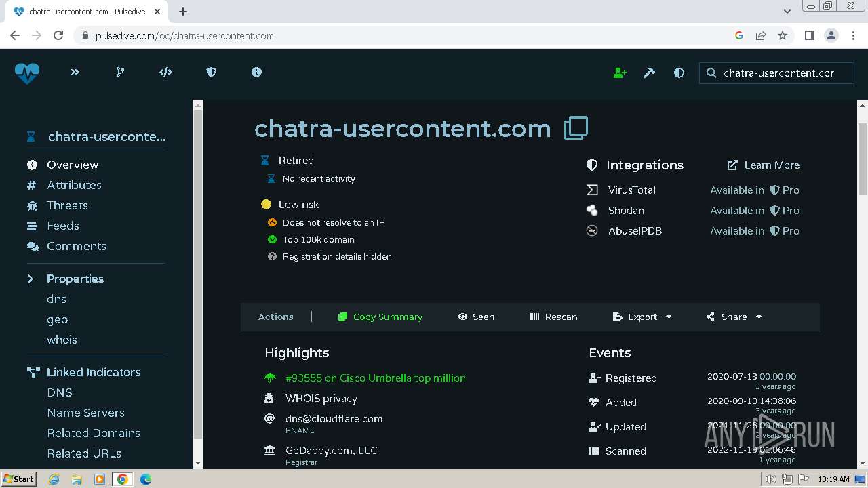This screenshot has height=488, width=868.
Task: Open the gavel tools icon
Action: point(649,73)
